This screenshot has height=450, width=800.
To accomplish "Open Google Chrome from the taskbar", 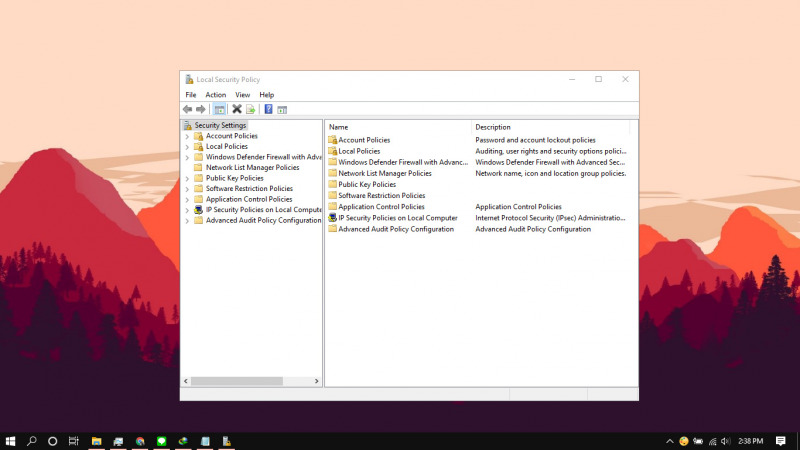I will (140, 441).
